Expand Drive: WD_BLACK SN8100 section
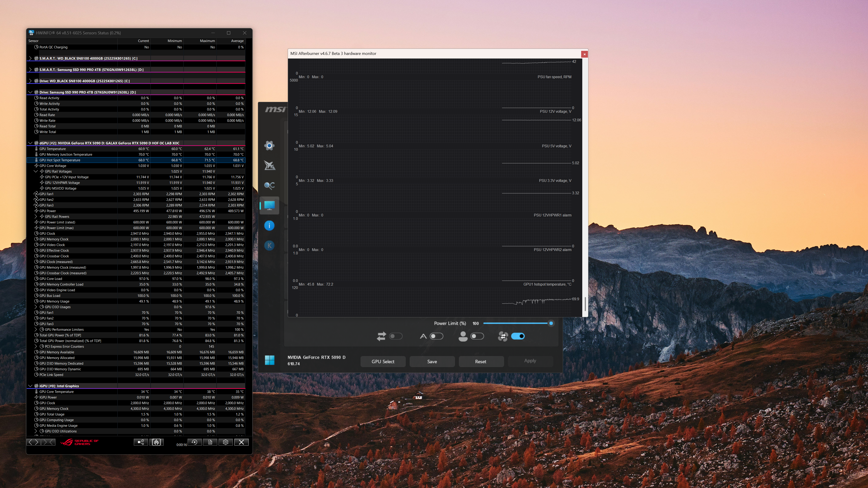The height and width of the screenshot is (488, 868). 30,81
